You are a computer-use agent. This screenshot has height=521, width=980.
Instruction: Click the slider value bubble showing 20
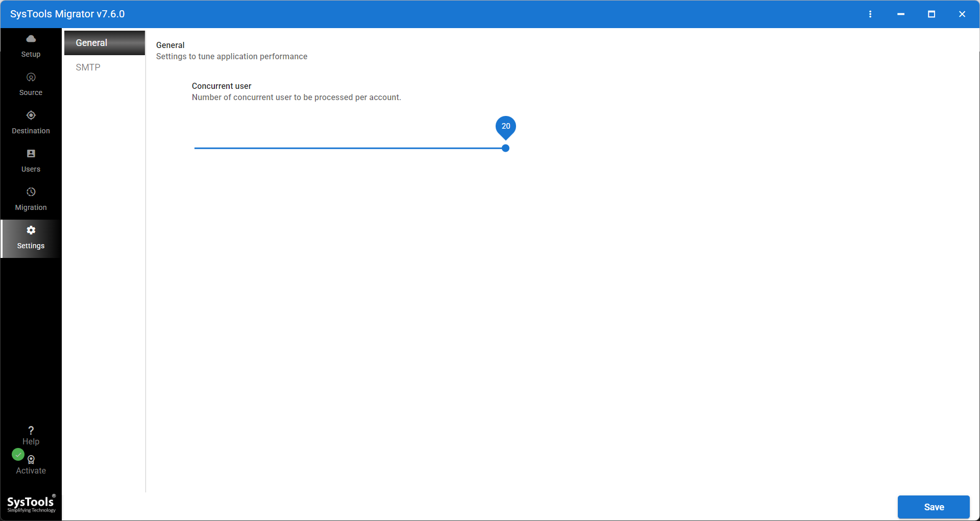[x=505, y=126]
